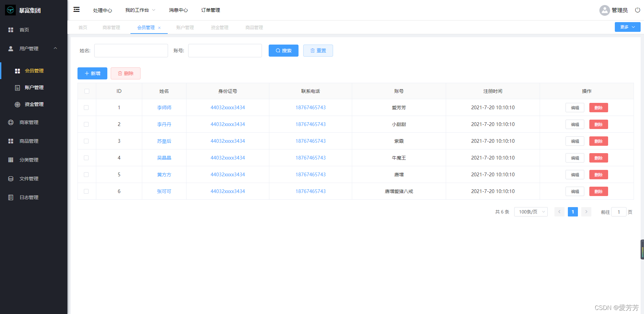644x314 pixels.
Task: Check the row for 吴晶晶
Action: tap(86, 158)
